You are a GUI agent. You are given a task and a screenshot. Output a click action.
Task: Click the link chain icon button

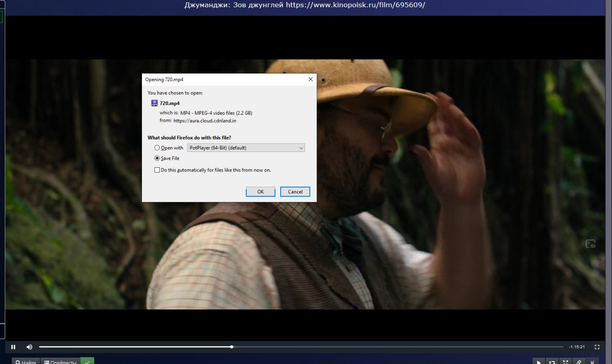click(579, 362)
